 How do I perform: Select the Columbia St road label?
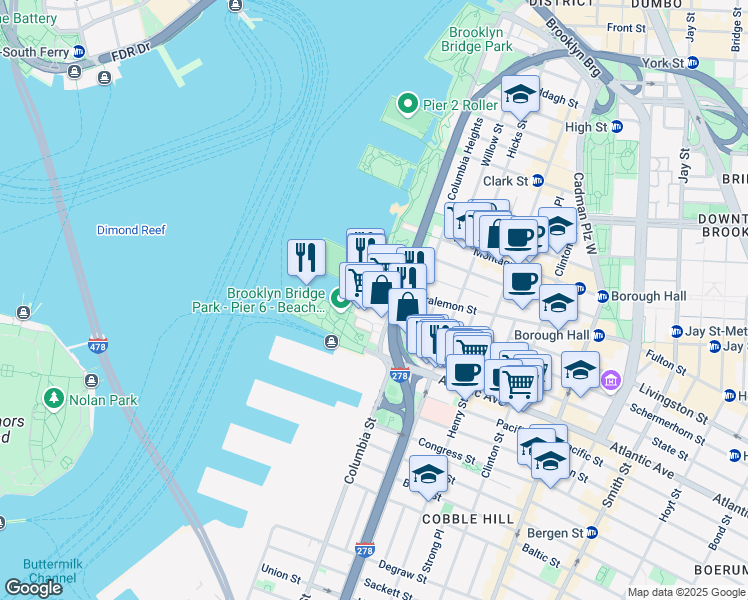(361, 451)
